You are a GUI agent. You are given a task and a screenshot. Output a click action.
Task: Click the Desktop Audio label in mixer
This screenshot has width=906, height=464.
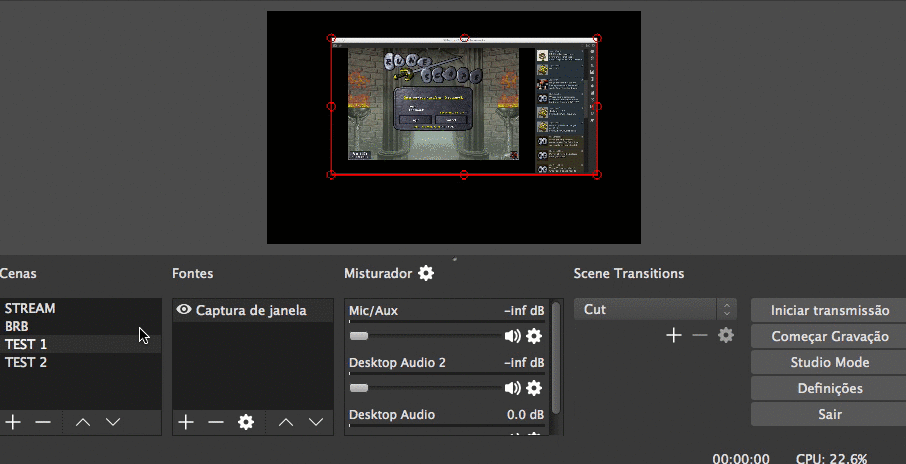(392, 414)
